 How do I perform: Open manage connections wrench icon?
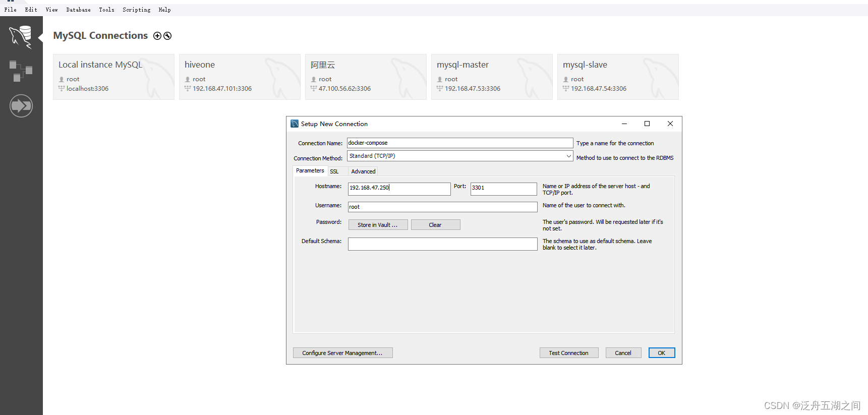pyautogui.click(x=167, y=36)
